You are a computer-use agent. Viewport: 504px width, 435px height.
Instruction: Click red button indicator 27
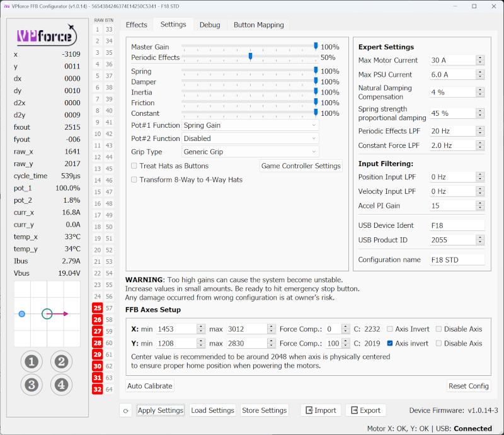pos(98,331)
